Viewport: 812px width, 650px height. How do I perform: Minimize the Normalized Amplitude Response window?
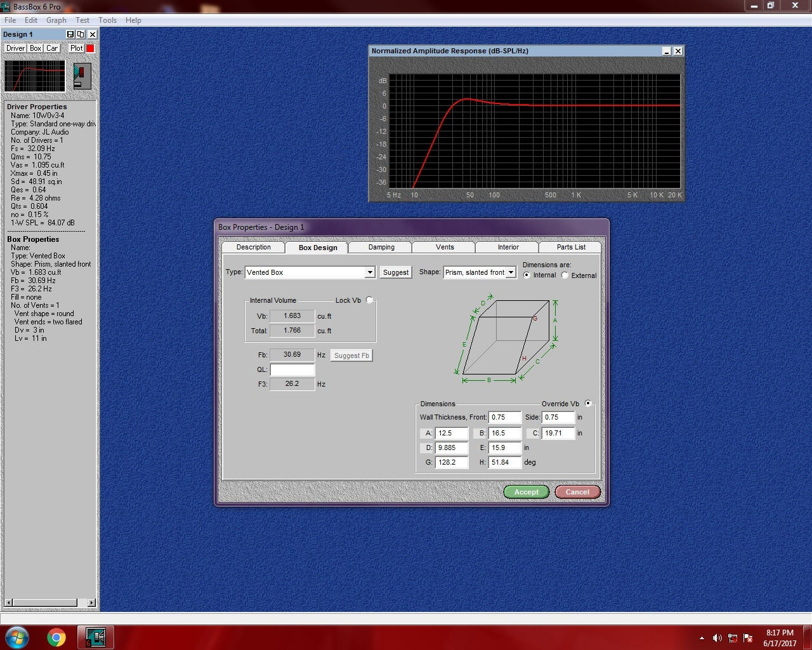click(666, 51)
